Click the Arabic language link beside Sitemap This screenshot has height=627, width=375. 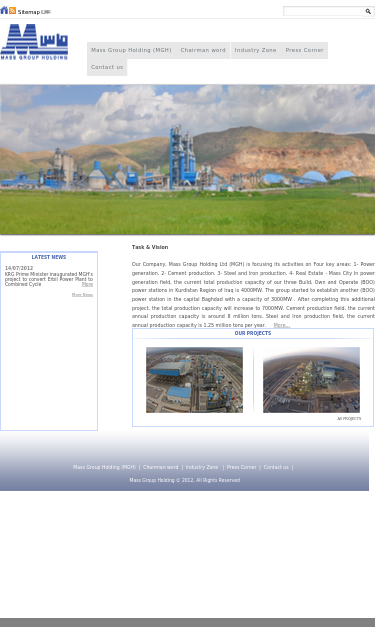(x=46, y=12)
